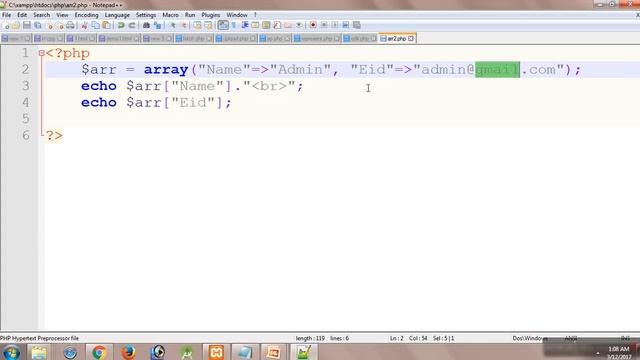
Task: Open Google Chrome from the taskbar
Action: tap(99, 352)
